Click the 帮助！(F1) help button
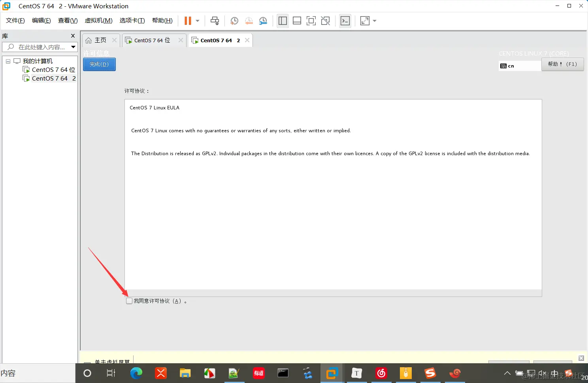The height and width of the screenshot is (383, 588). pyautogui.click(x=562, y=64)
